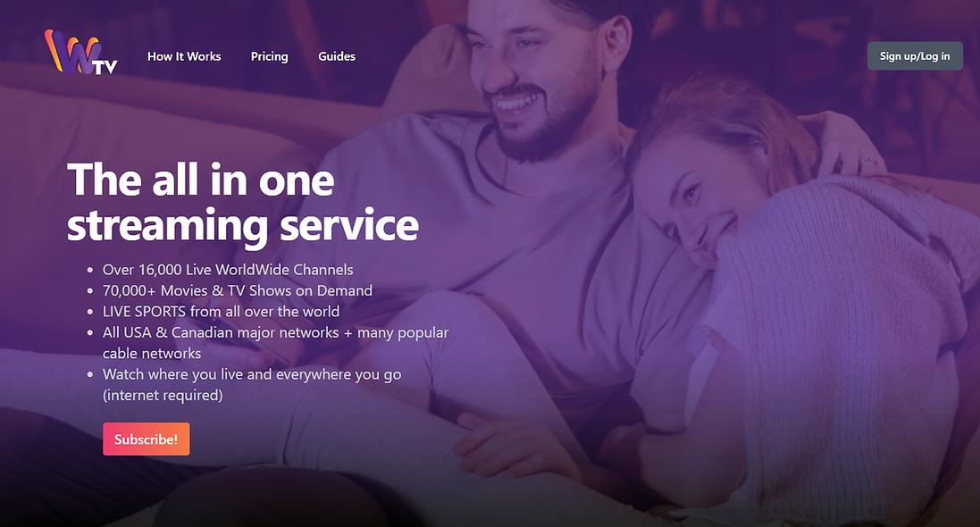Select "The all in one" headline line

click(x=201, y=180)
